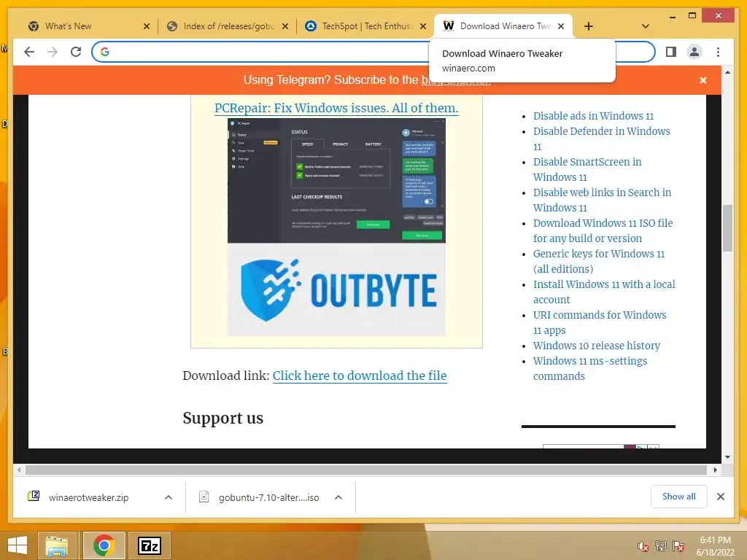Open a new tab with plus button
Image resolution: width=747 pixels, height=560 pixels.
[x=589, y=26]
